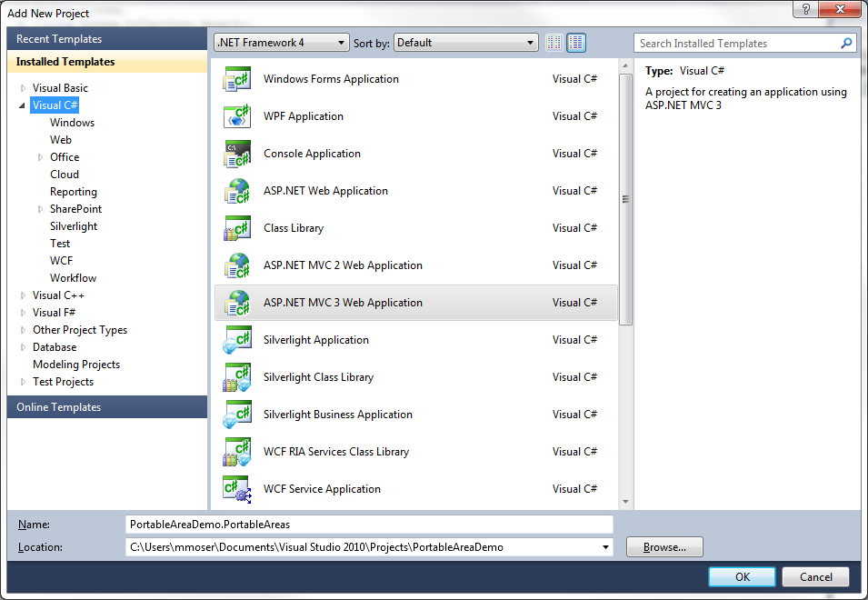Select the Workflow category

(x=73, y=278)
